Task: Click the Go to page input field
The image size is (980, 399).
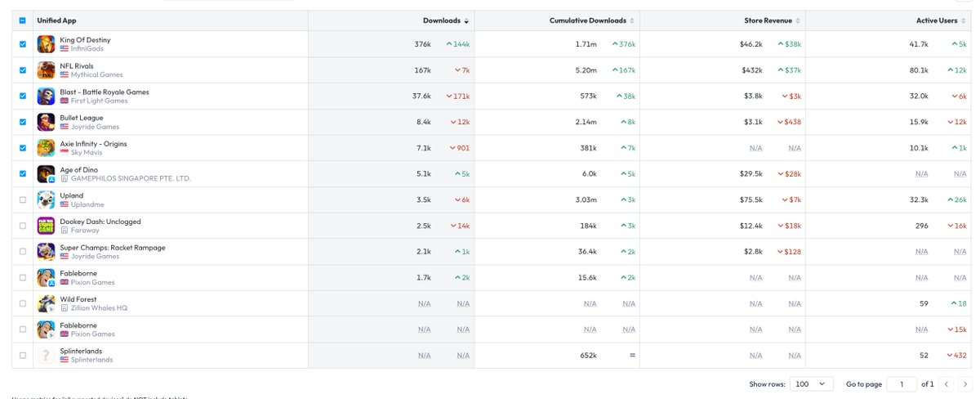Action: pyautogui.click(x=902, y=383)
